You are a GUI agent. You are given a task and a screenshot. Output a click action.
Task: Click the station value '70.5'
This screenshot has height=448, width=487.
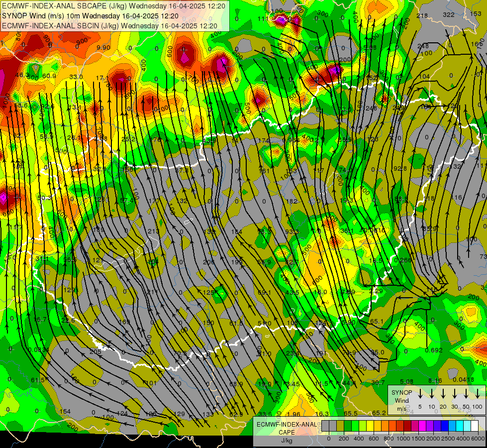pyautogui.click(x=180, y=353)
